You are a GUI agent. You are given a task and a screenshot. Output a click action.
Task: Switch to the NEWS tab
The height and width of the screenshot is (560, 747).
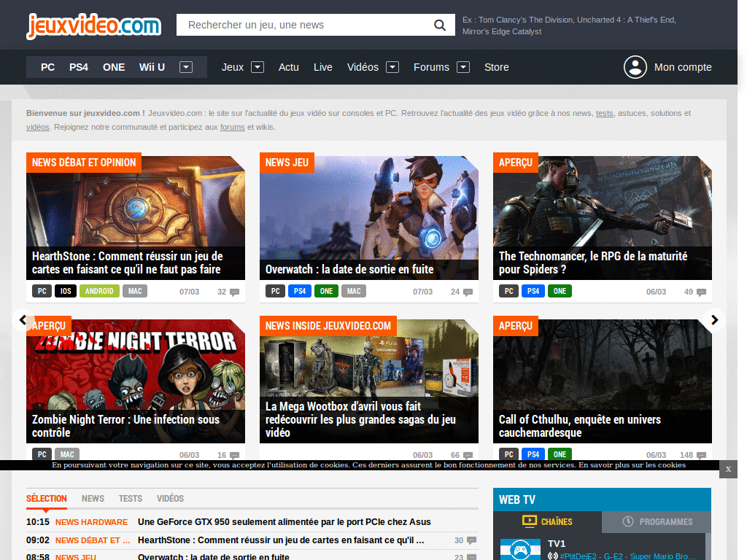pyautogui.click(x=93, y=499)
